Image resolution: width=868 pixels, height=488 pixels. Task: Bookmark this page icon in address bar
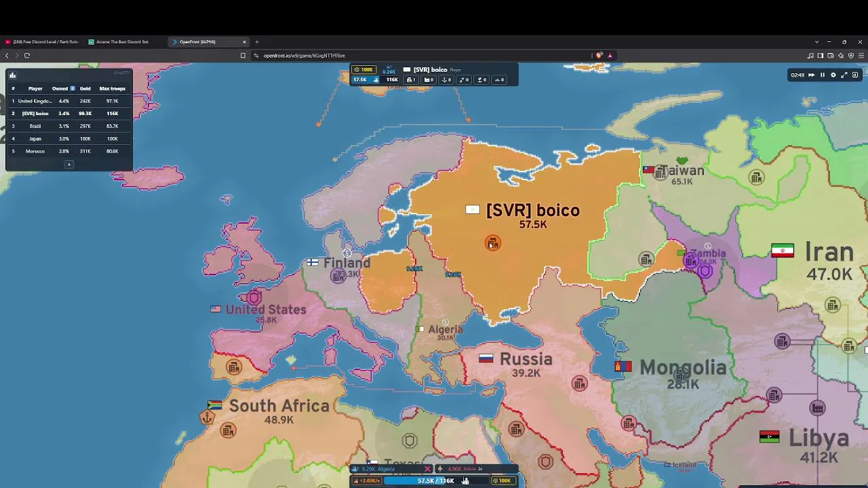[x=243, y=56]
